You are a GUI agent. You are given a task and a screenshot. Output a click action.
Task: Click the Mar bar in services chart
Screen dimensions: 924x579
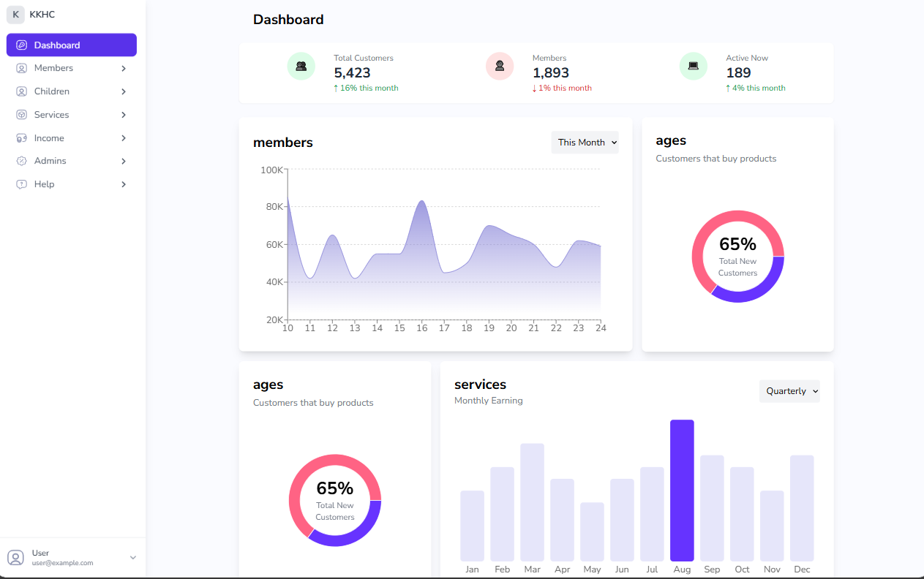pos(532,502)
